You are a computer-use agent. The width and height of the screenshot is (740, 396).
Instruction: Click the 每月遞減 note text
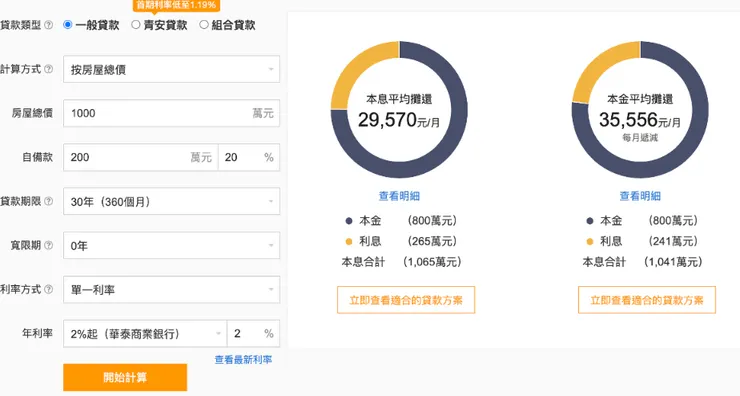tap(640, 137)
